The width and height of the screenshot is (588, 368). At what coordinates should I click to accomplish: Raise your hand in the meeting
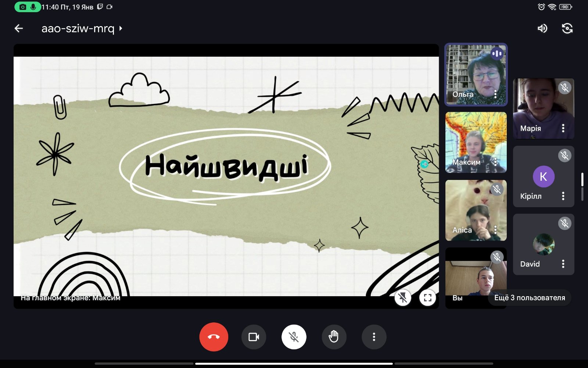[x=334, y=337]
